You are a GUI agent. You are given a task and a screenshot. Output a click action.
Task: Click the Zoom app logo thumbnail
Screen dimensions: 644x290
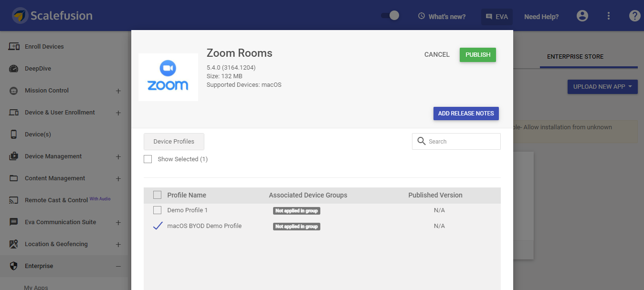pos(168,77)
